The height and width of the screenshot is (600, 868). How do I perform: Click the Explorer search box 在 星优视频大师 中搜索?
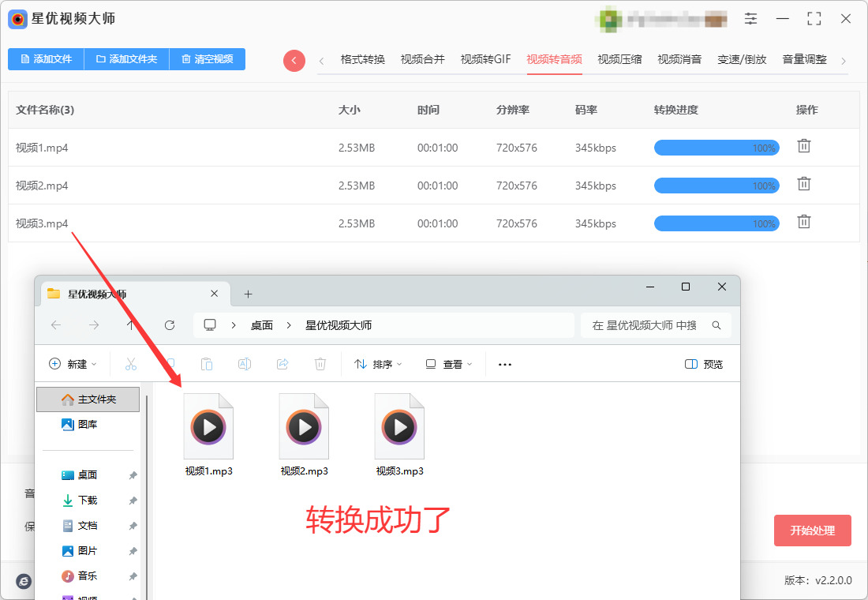656,325
